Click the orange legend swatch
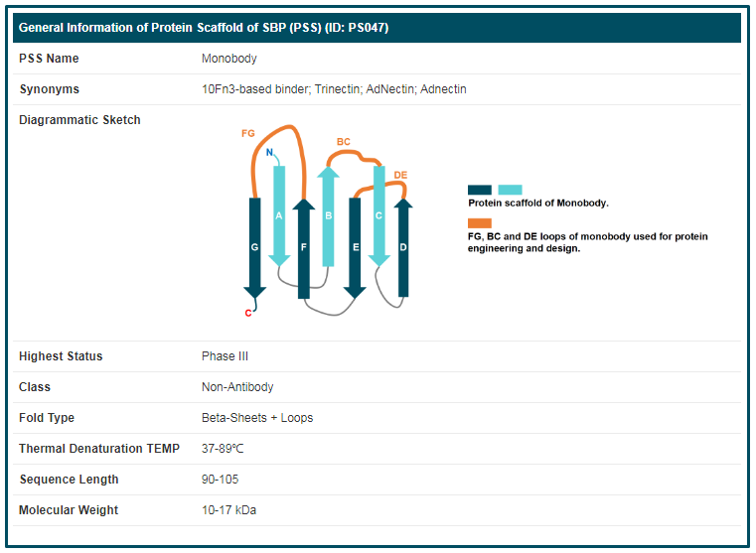Viewport: 756px width, 553px height. pyautogui.click(x=480, y=222)
